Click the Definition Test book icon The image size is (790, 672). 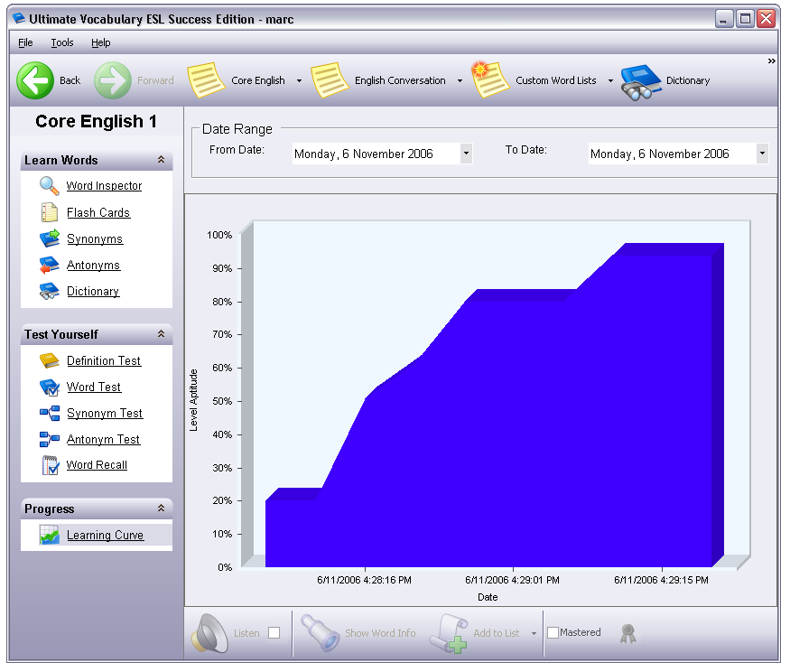point(50,360)
